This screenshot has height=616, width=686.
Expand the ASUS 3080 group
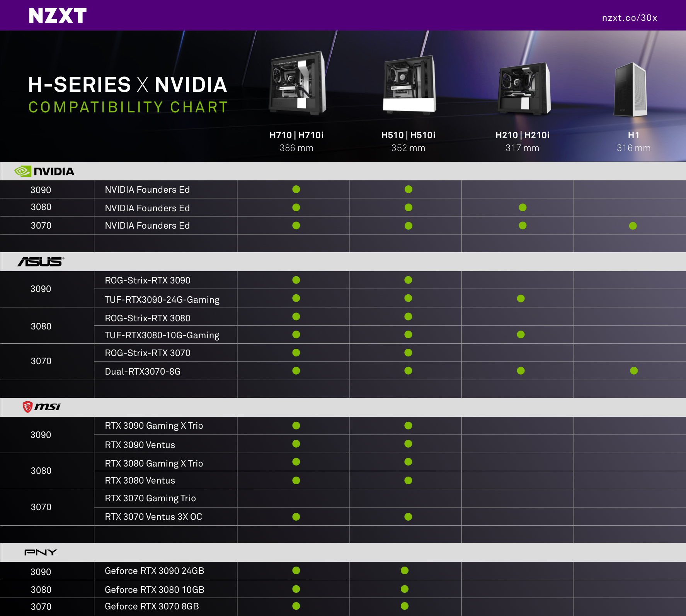point(41,326)
